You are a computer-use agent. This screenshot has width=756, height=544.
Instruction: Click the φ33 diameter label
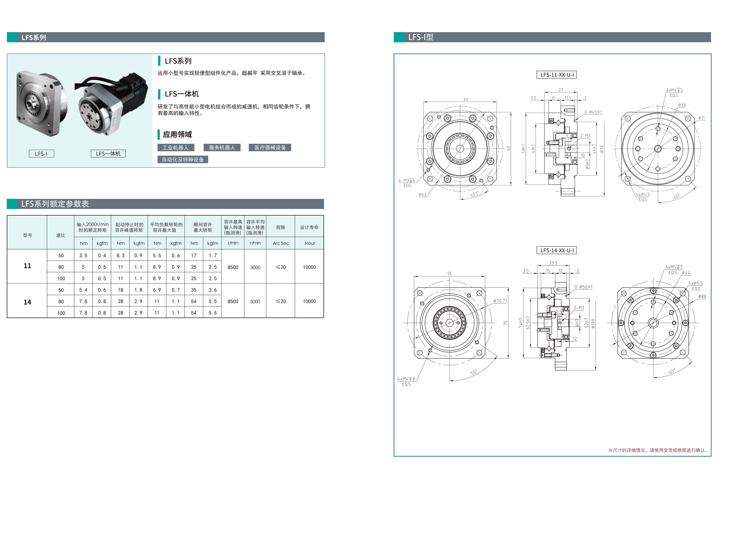(x=682, y=105)
